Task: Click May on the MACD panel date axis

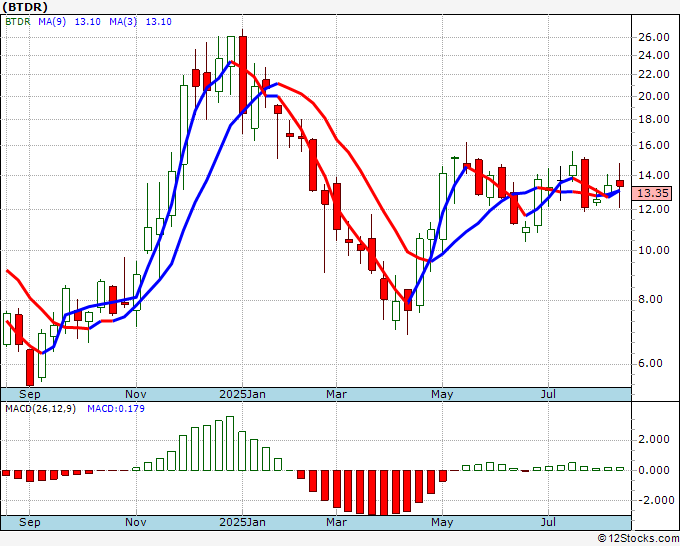Action: coord(442,522)
